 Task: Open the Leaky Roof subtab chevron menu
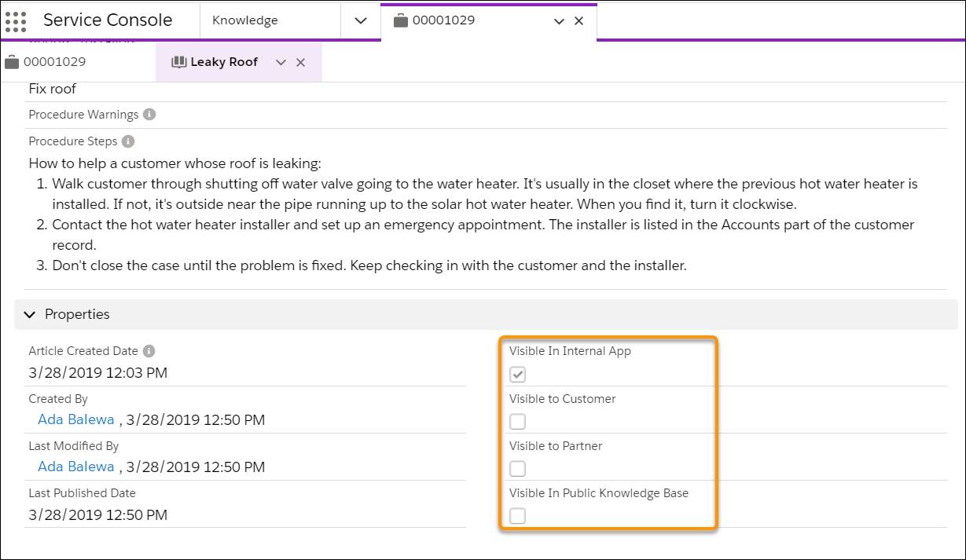point(281,63)
